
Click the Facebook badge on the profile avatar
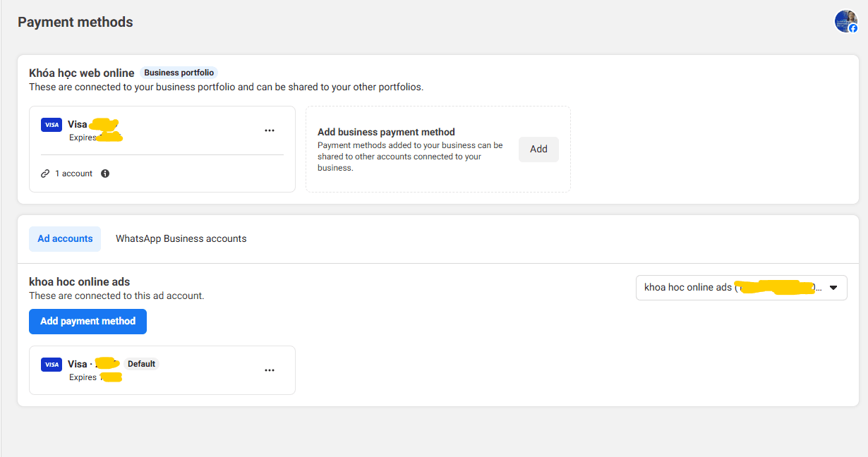coord(852,28)
